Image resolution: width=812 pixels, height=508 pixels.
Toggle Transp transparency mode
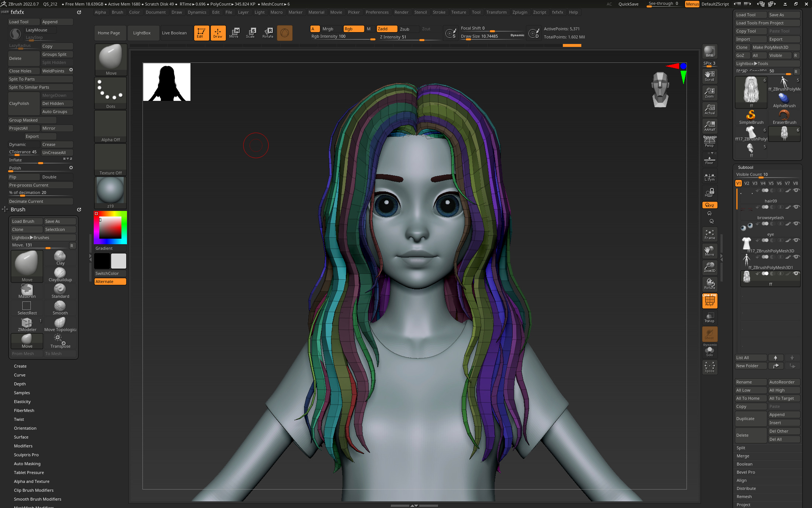pyautogui.click(x=709, y=317)
